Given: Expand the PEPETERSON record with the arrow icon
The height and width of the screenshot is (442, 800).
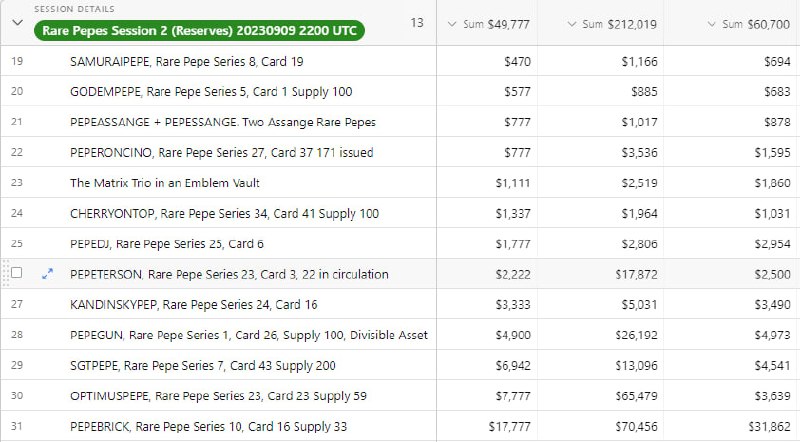Looking at the screenshot, I should pyautogui.click(x=47, y=274).
